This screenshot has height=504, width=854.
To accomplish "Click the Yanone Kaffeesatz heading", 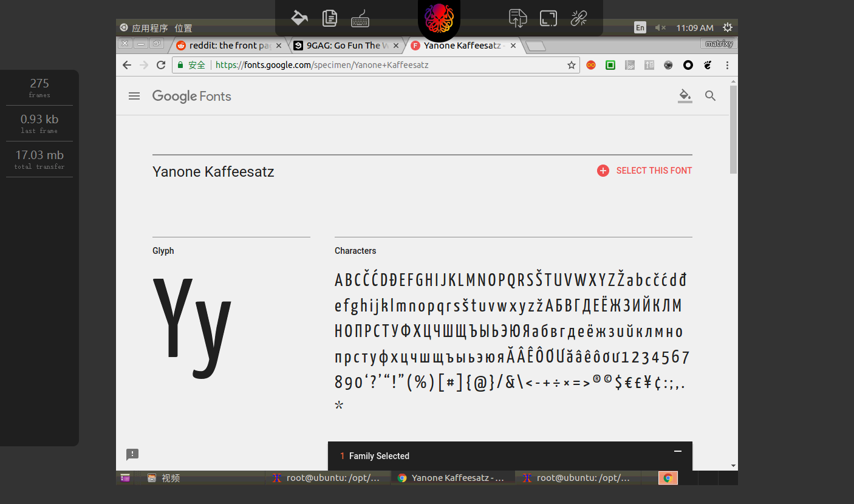I will [213, 172].
